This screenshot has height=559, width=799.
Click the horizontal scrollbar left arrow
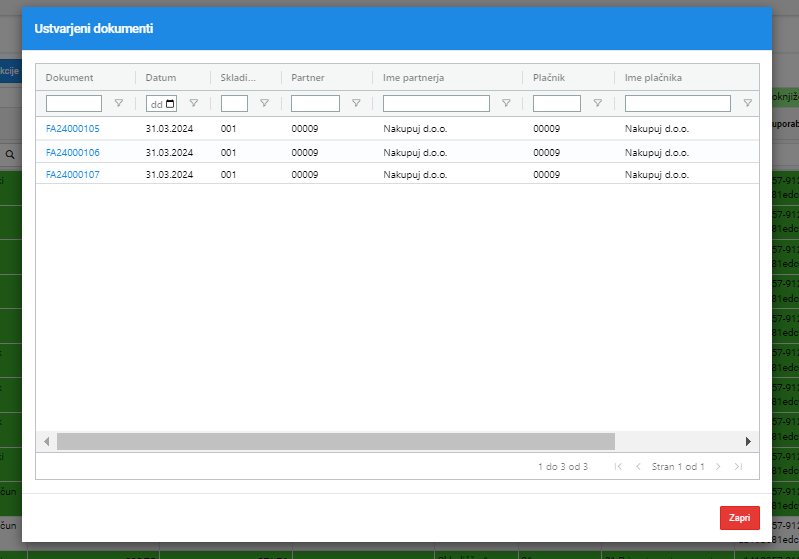click(x=46, y=441)
